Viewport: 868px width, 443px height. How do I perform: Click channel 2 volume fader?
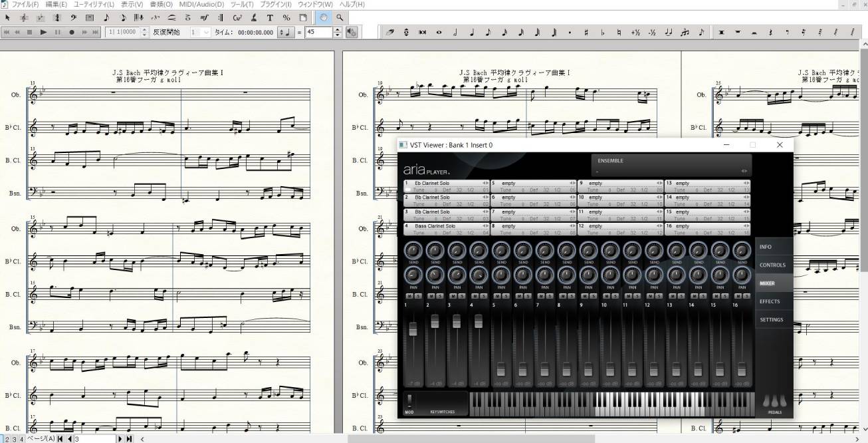(435, 321)
